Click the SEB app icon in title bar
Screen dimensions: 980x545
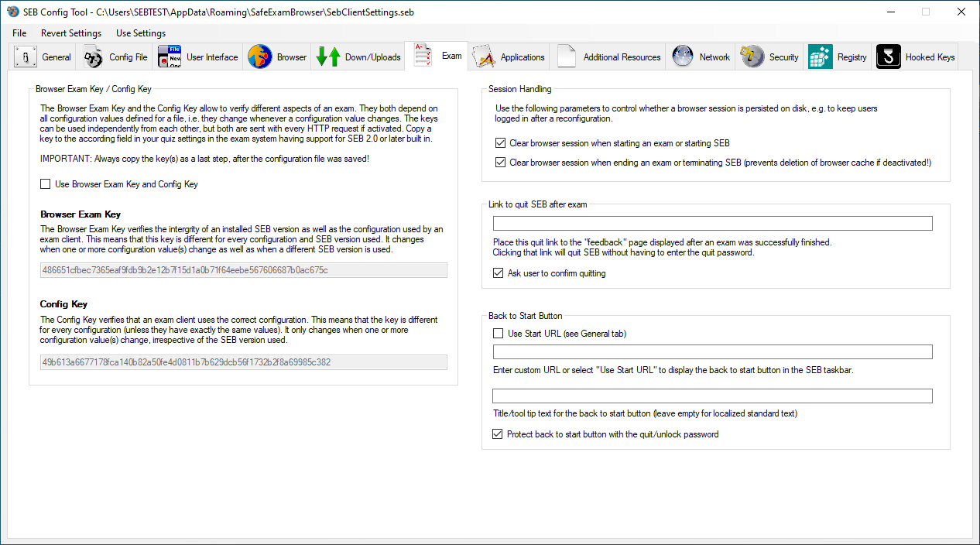12,12
